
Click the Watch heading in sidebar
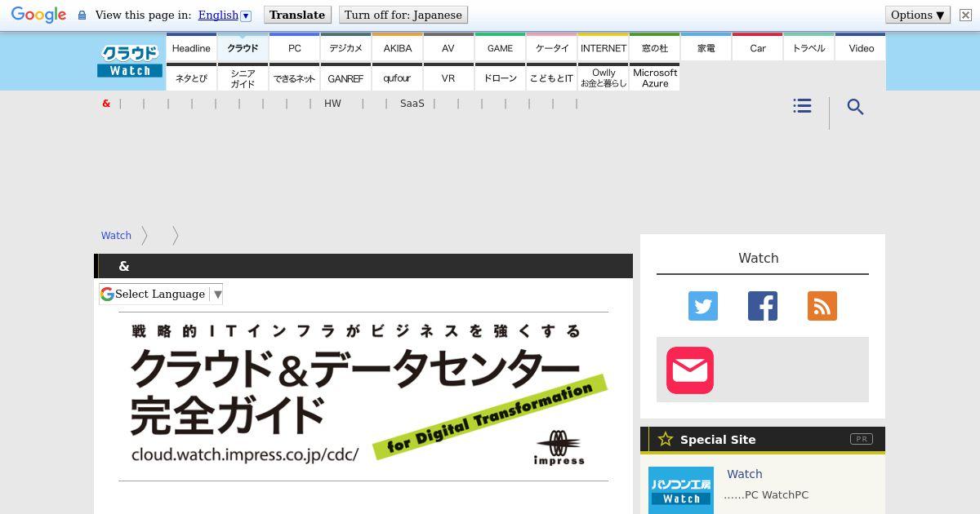pyautogui.click(x=759, y=258)
